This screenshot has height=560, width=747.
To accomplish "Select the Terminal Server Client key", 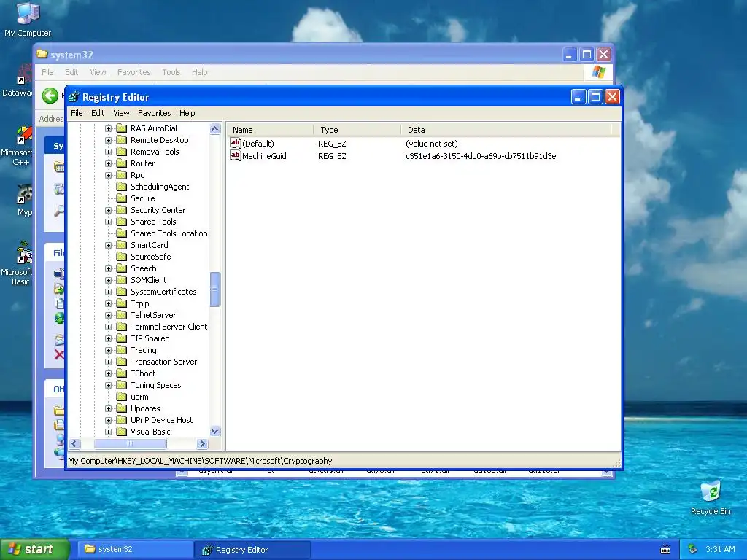I will (169, 327).
